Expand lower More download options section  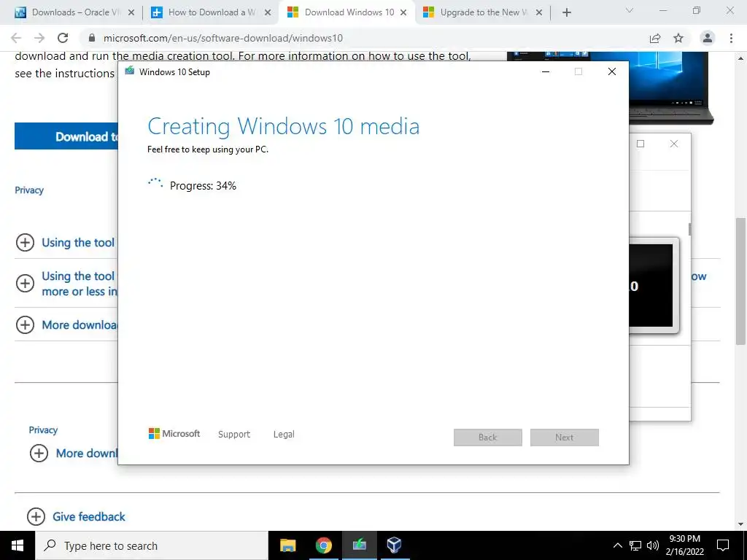(39, 453)
